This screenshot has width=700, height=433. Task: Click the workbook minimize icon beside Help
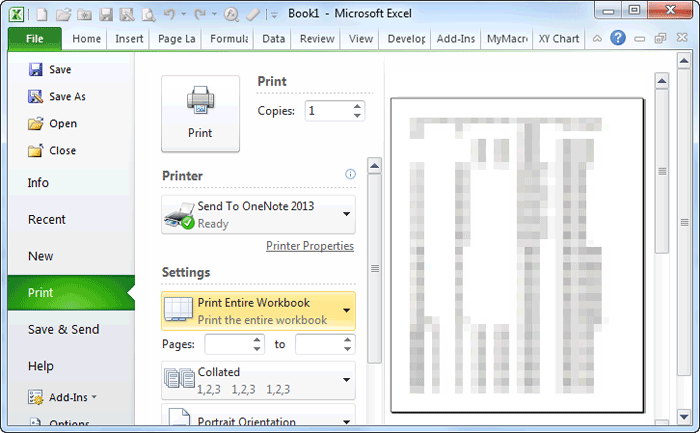pos(640,39)
